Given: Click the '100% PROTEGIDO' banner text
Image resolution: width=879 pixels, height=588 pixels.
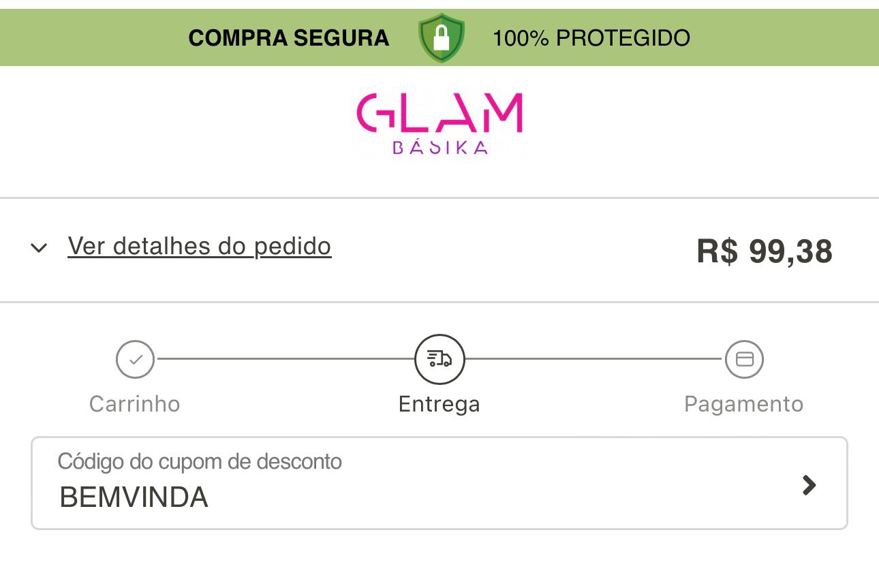Looking at the screenshot, I should (591, 38).
